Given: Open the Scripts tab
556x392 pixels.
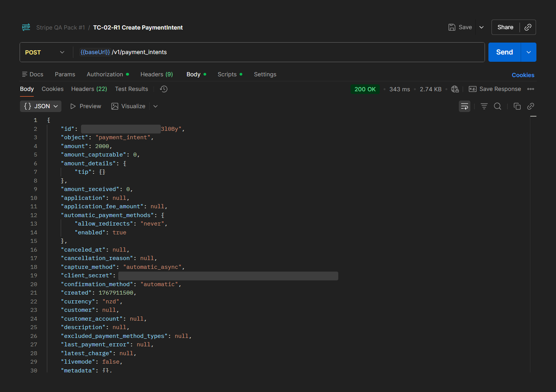Looking at the screenshot, I should pyautogui.click(x=230, y=74).
